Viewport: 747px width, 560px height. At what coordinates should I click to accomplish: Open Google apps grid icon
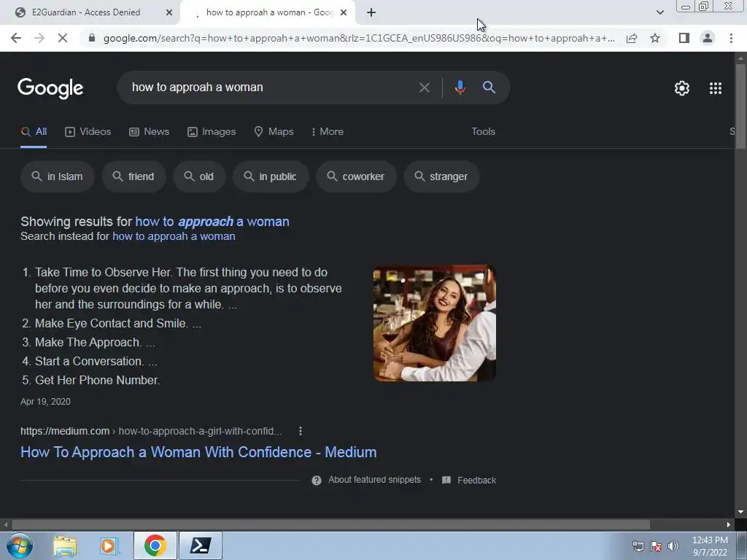click(x=715, y=88)
